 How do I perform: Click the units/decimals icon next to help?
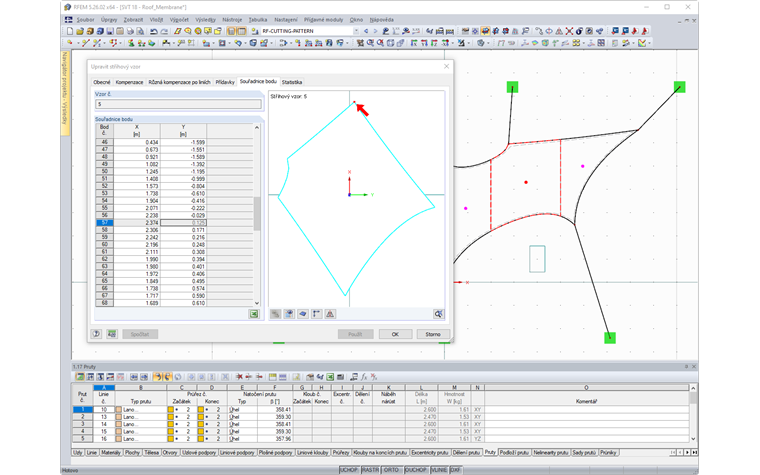point(112,334)
